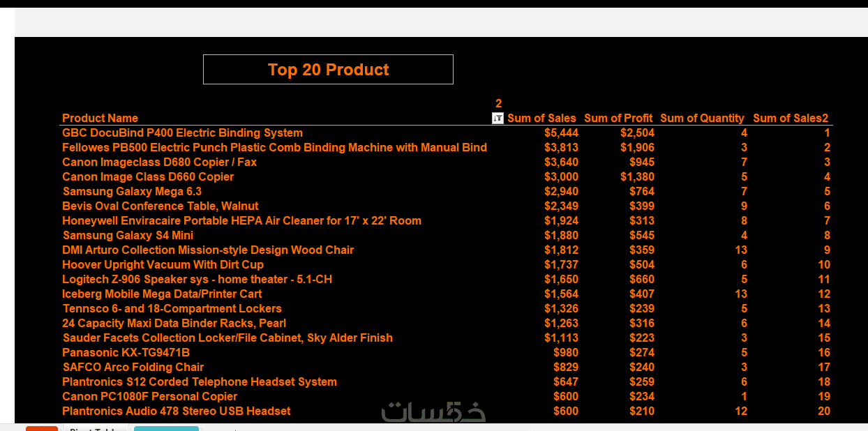Click the $1,737 sales cell

point(561,265)
